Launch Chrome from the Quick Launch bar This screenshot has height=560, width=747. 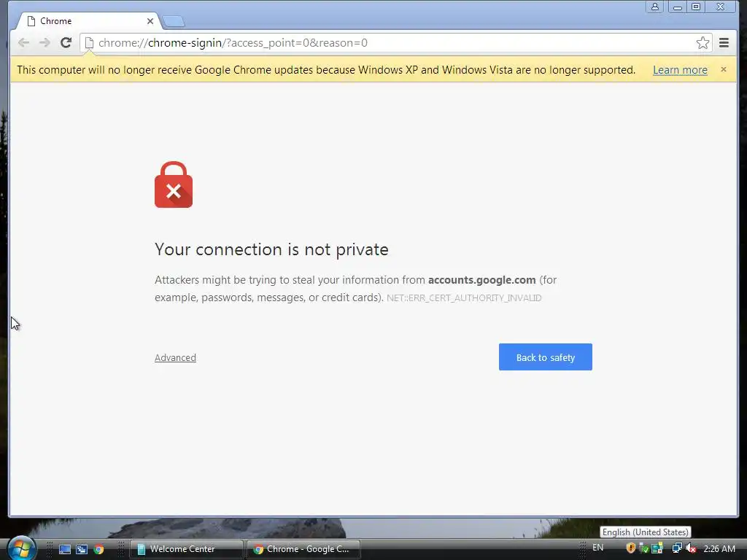(x=98, y=549)
